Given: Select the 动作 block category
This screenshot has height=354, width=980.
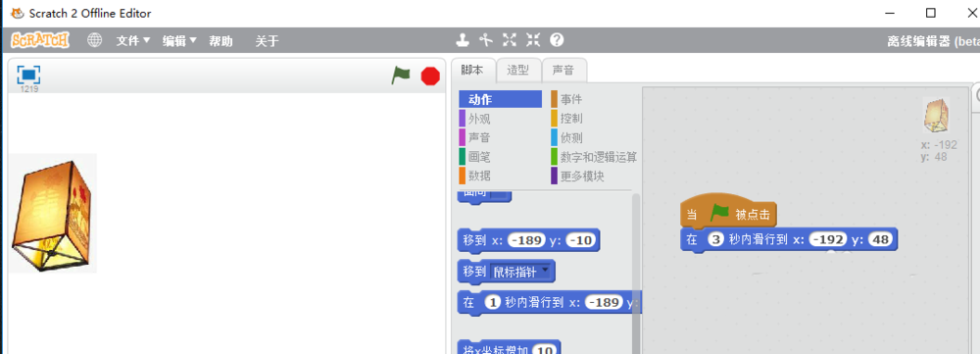Looking at the screenshot, I should click(500, 99).
